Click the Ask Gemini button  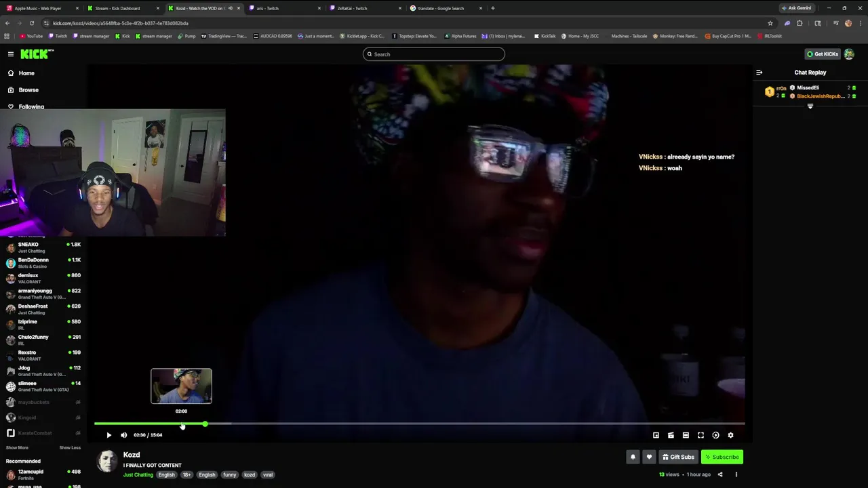(x=796, y=8)
